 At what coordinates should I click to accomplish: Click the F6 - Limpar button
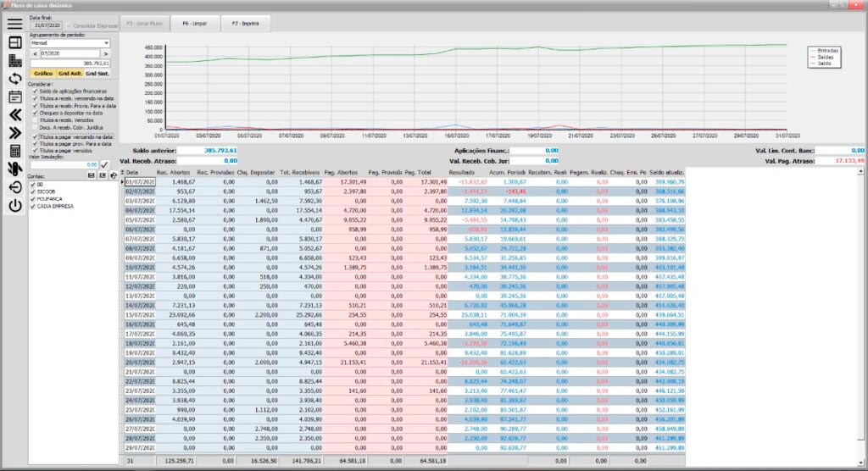tap(195, 24)
